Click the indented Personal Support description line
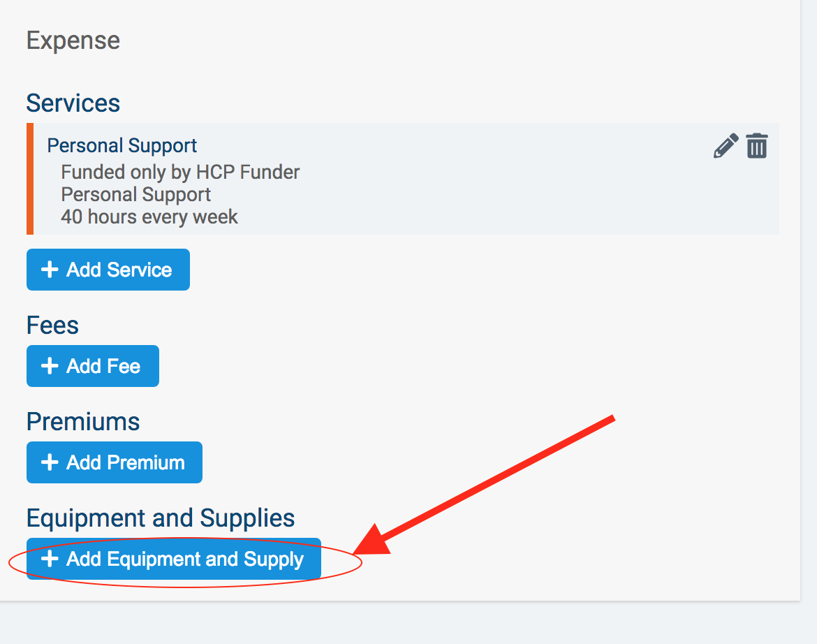The height and width of the screenshot is (644, 817). click(136, 194)
